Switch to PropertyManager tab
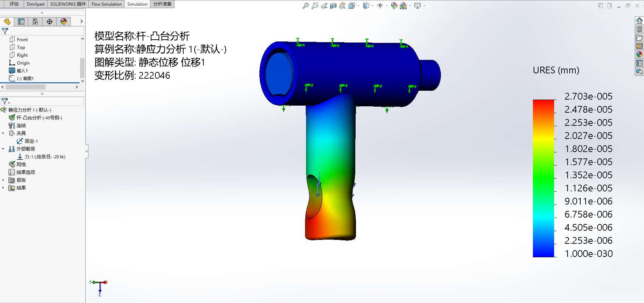Image resolution: width=644 pixels, height=303 pixels. point(21,22)
